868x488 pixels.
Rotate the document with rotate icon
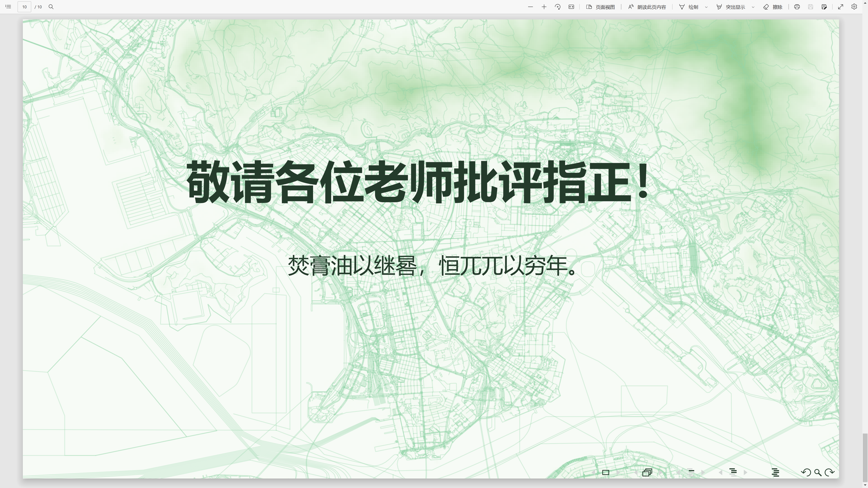coord(558,7)
